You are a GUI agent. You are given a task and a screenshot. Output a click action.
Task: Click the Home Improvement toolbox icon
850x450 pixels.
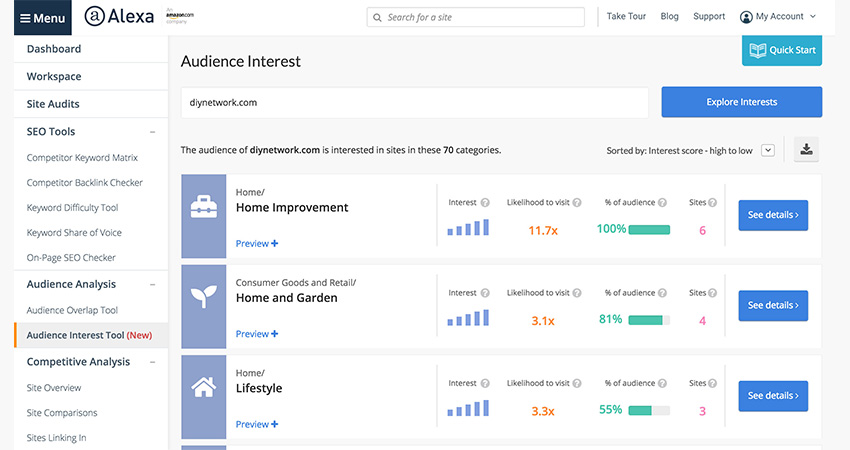pyautogui.click(x=204, y=208)
